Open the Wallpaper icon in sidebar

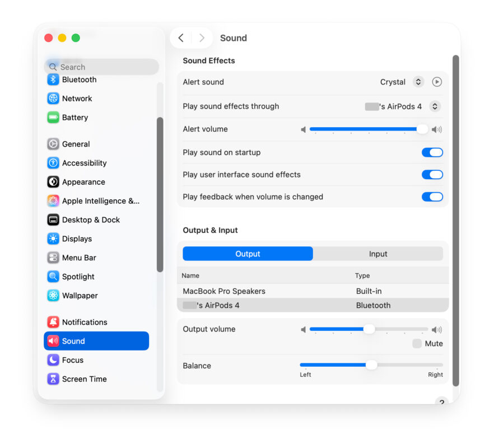(53, 296)
